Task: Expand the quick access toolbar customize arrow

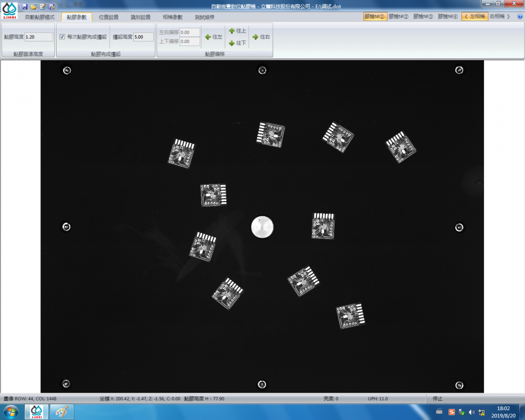Action: (x=64, y=6)
